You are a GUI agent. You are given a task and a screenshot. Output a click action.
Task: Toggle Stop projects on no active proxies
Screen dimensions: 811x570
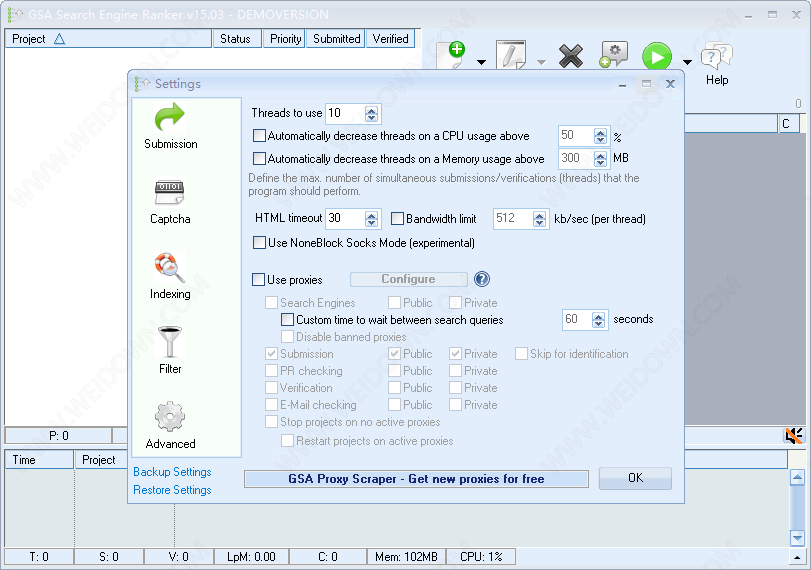[271, 422]
